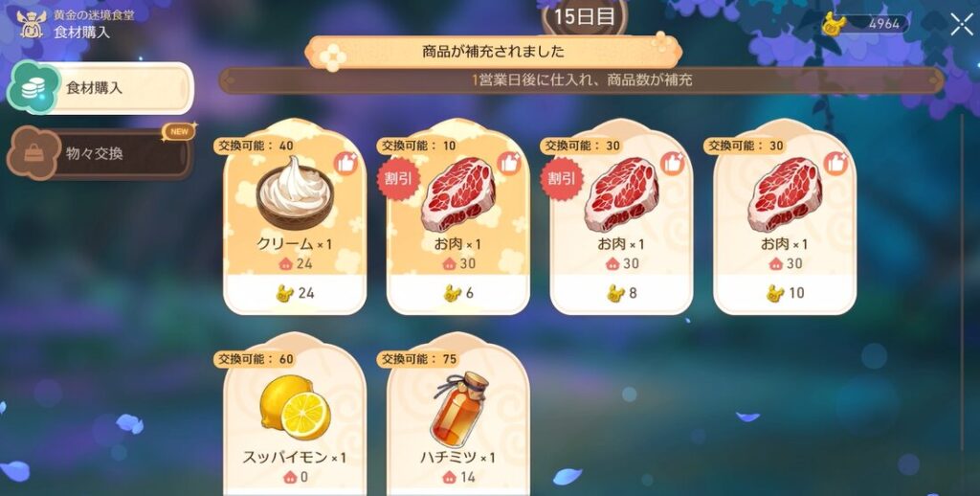Buy お肉 for 8 coins
Viewport: 980px width, 496px height.
coord(622,293)
